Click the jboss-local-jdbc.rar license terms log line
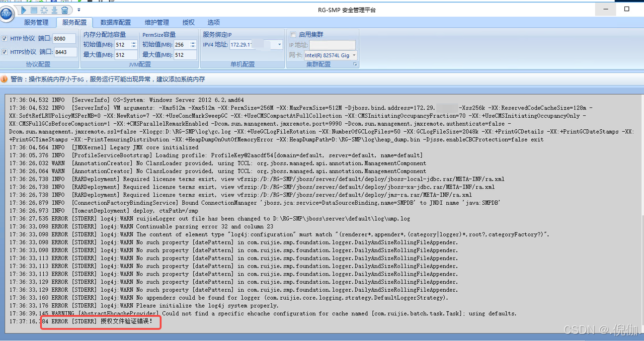 click(257, 179)
